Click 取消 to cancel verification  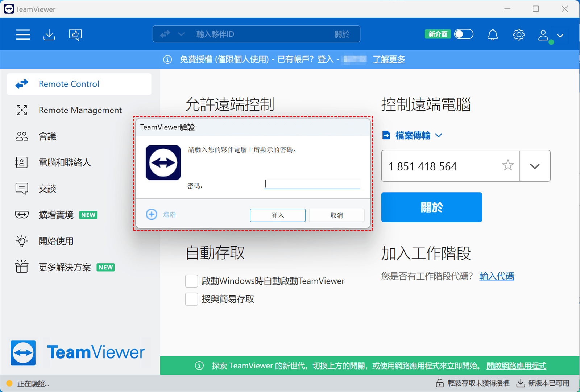point(336,215)
